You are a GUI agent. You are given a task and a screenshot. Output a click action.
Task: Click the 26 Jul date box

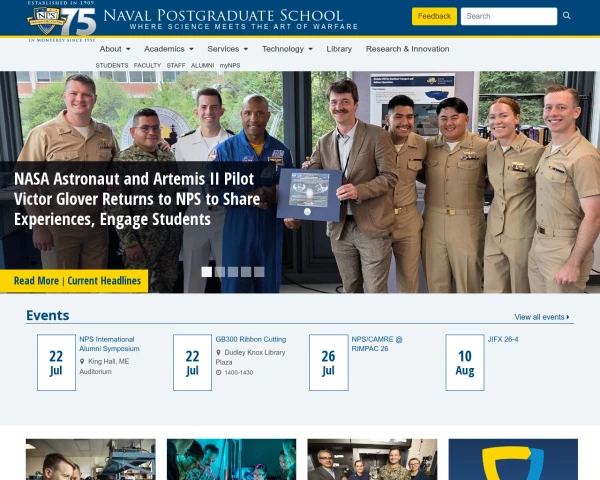coord(329,362)
